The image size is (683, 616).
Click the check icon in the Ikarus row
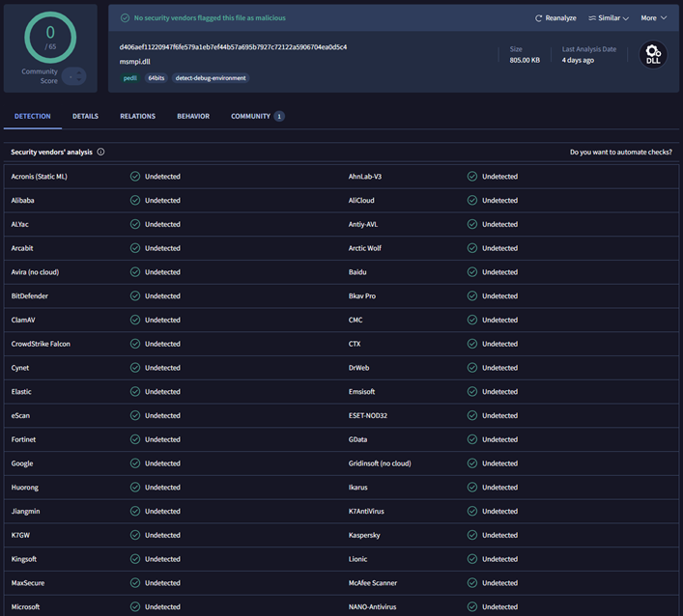pos(472,488)
